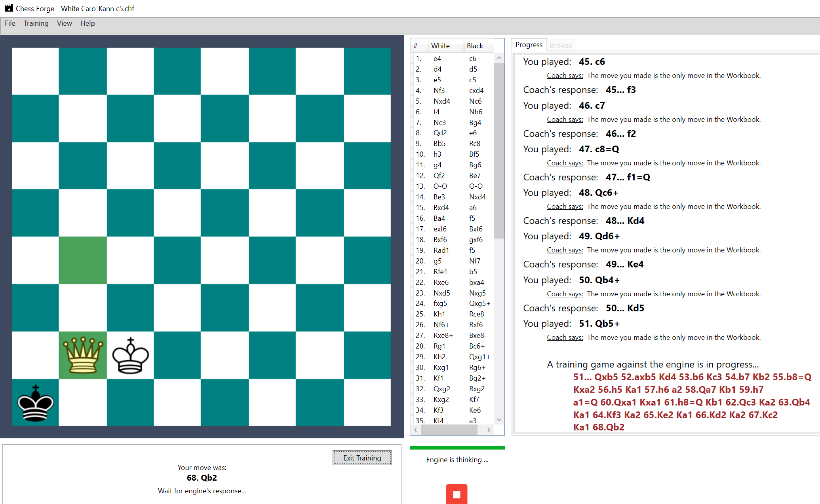Open the Training menu

click(36, 23)
